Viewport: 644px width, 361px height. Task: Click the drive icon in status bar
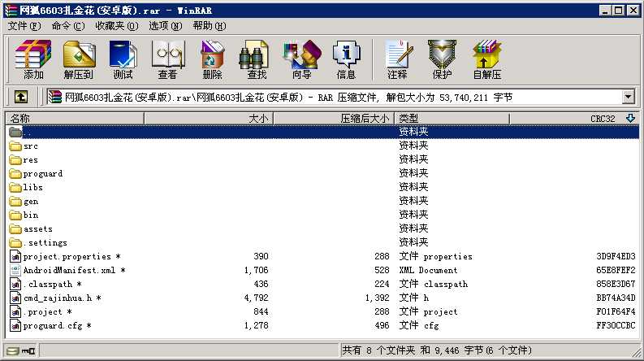(x=13, y=350)
